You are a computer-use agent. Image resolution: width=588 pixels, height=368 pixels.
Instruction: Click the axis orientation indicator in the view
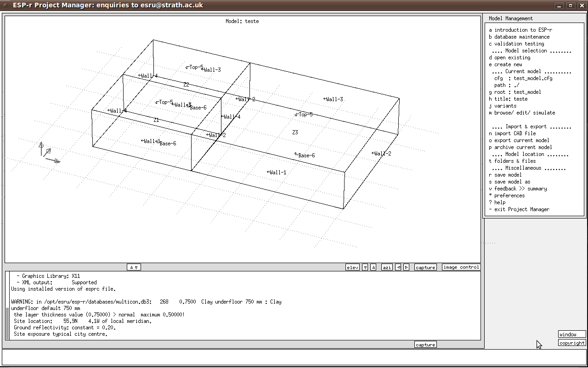pos(49,153)
